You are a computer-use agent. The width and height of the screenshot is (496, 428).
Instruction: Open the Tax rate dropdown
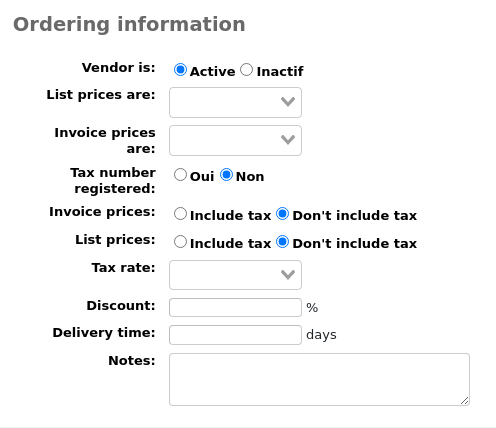[x=235, y=275]
